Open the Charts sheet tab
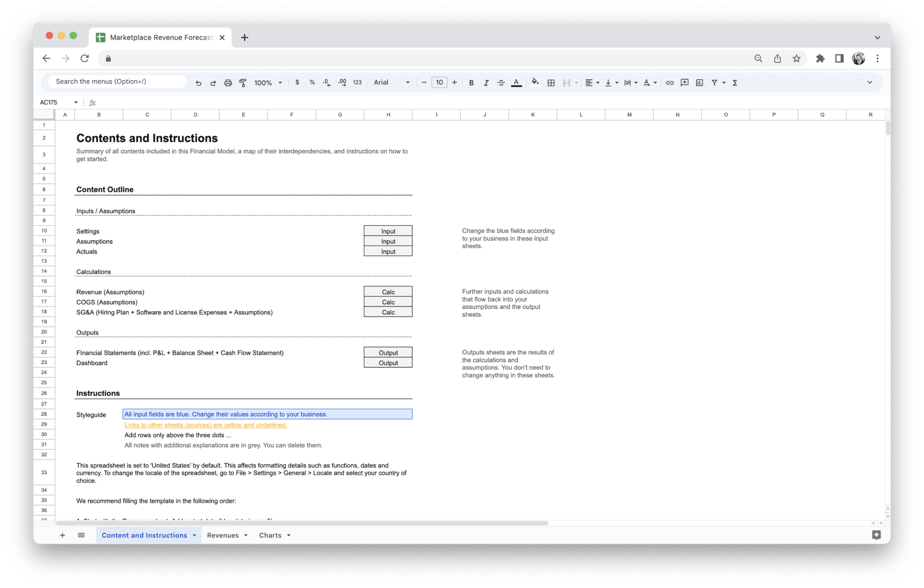Image resolution: width=924 pixels, height=588 pixels. [x=270, y=535]
